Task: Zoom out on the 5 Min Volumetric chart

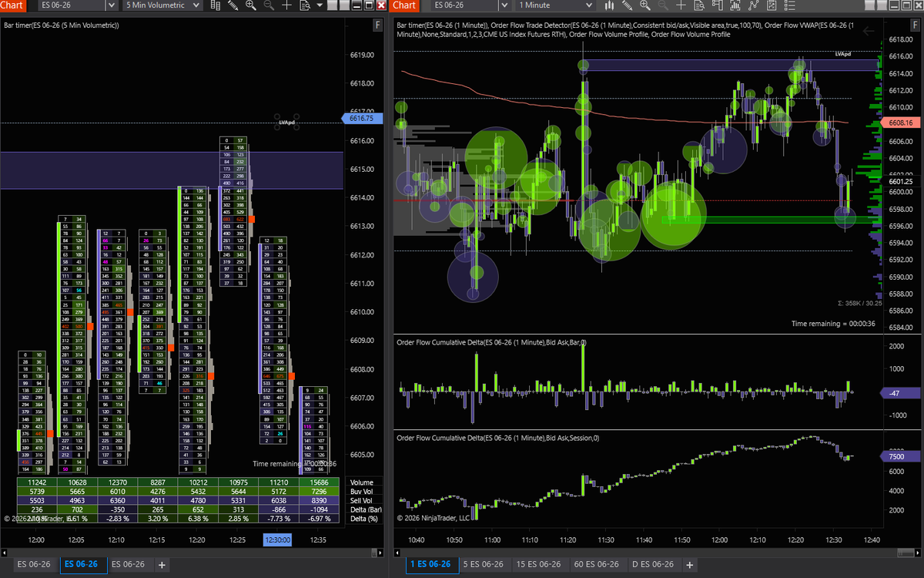Action: tap(269, 5)
